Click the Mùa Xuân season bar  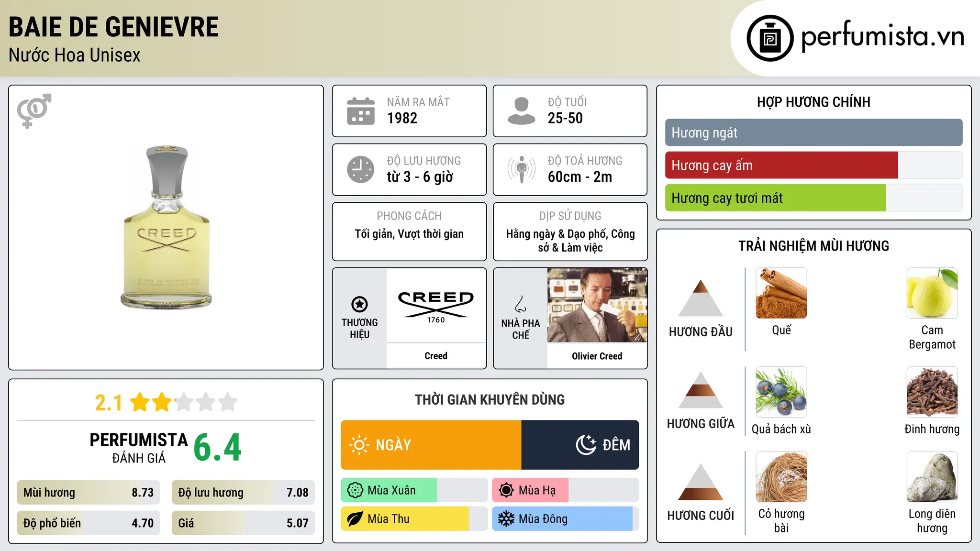click(x=414, y=490)
